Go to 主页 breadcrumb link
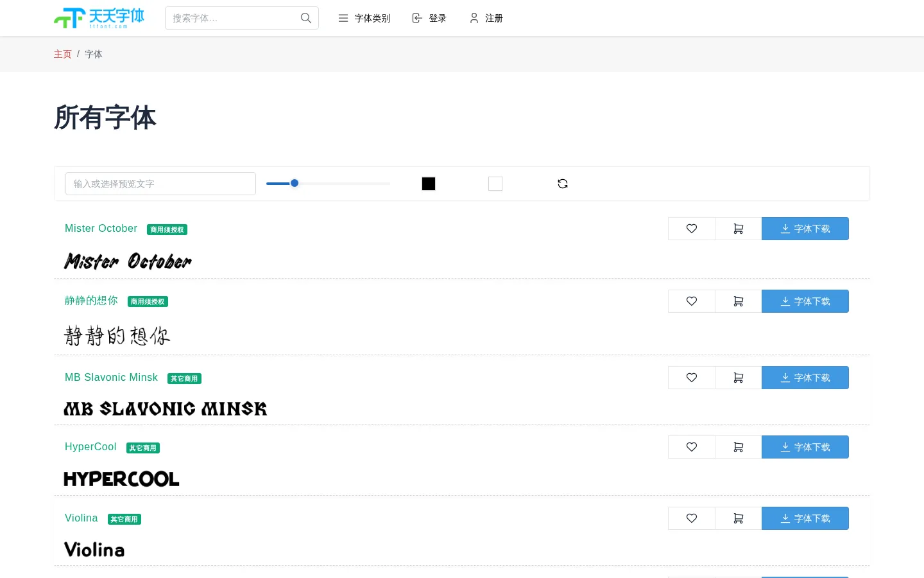 coord(63,54)
